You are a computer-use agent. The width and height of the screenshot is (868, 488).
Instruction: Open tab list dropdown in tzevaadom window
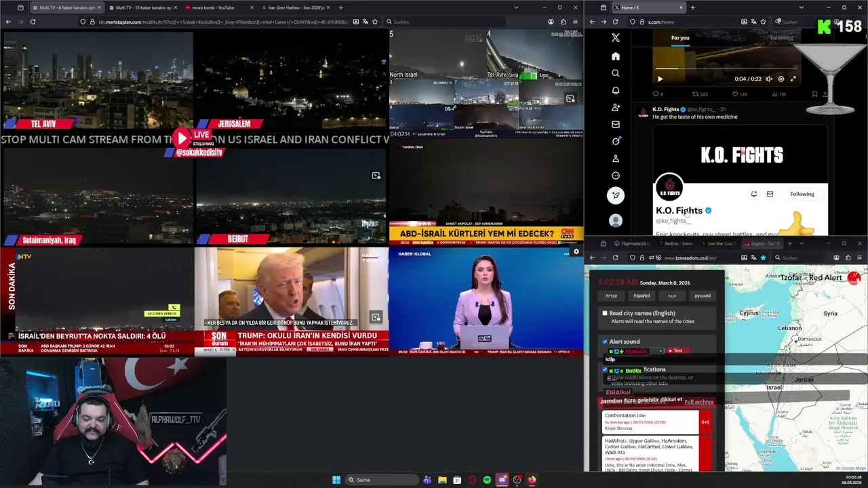click(x=802, y=243)
